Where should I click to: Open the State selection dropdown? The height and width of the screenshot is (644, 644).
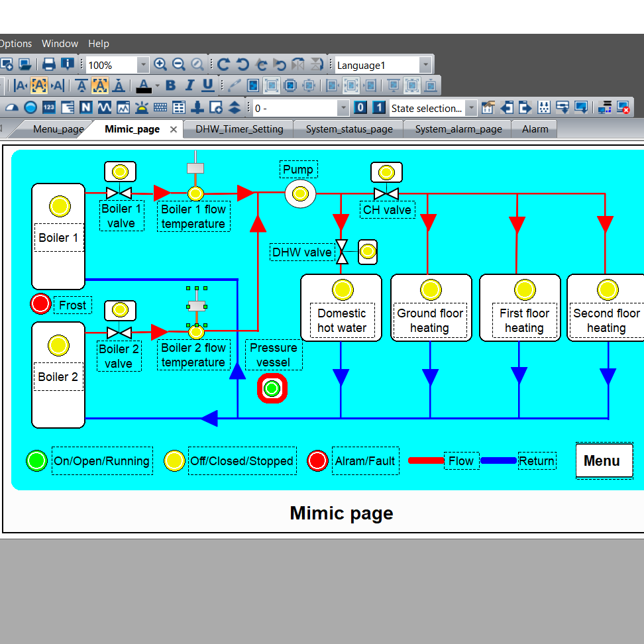coord(471,107)
